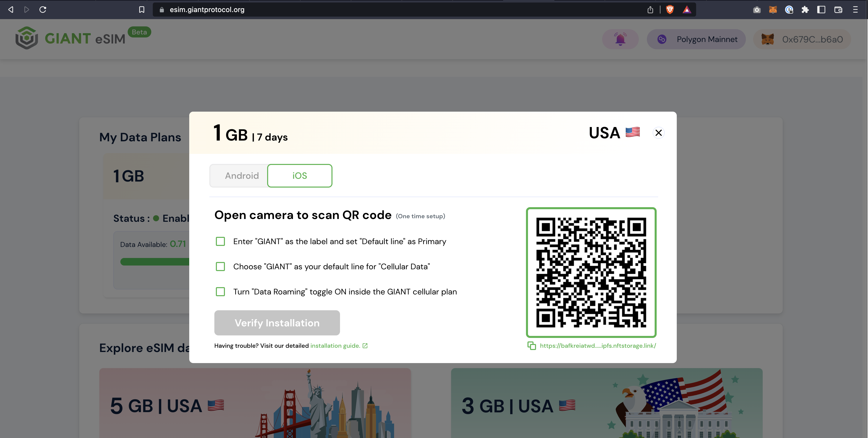Close the QR code modal dialog

tap(658, 133)
